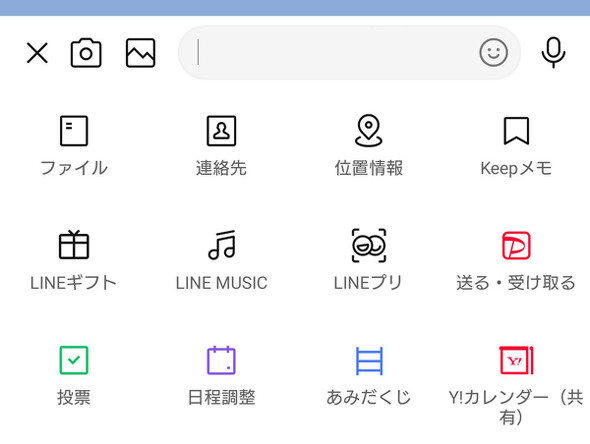Tap the 投票 label

pyautogui.click(x=74, y=397)
